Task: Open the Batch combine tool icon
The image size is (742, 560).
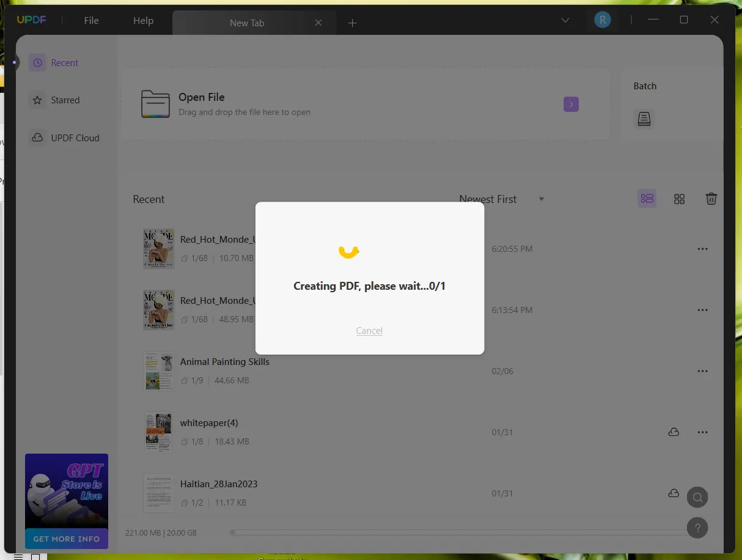Action: pos(644,119)
